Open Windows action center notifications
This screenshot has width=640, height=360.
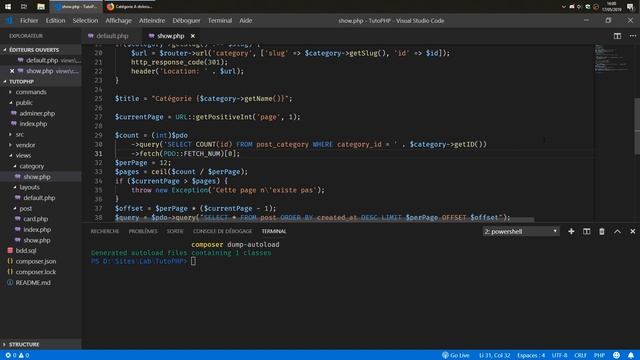pos(630,7)
